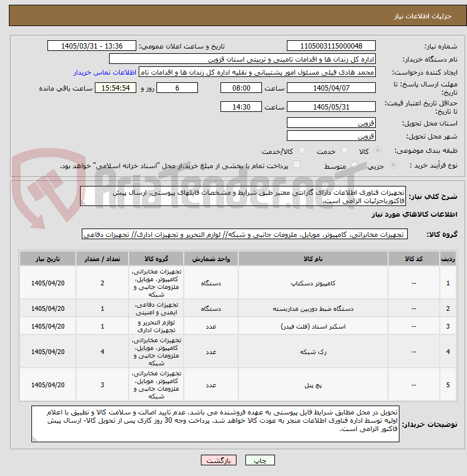The image size is (467, 476).
Task: Select the خدمت radio button
Action: [344, 150]
